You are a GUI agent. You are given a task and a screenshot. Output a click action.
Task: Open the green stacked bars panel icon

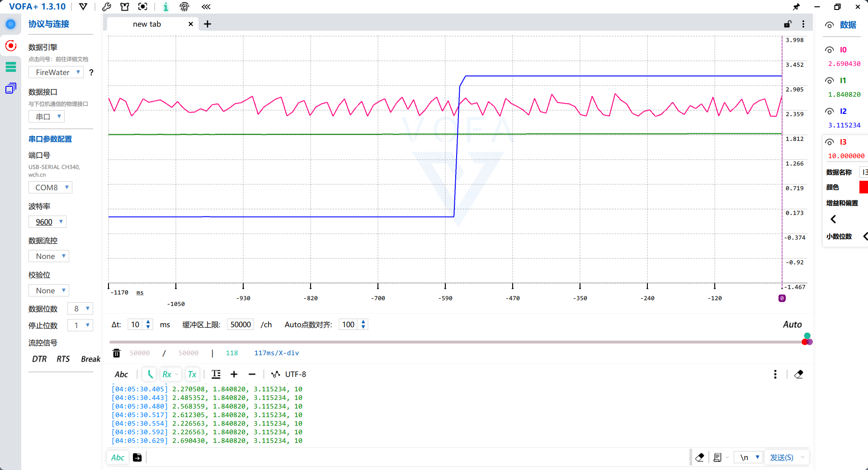(x=10, y=67)
